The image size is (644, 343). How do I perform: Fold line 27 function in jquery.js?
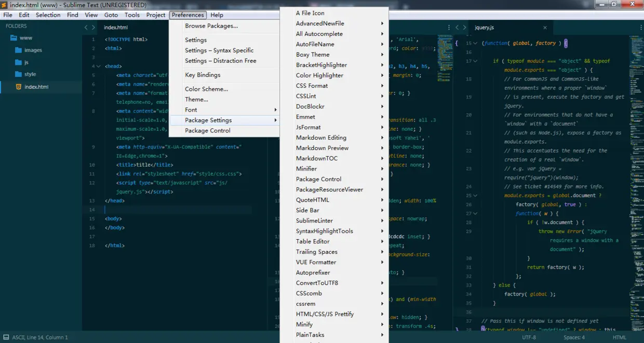[x=475, y=213]
